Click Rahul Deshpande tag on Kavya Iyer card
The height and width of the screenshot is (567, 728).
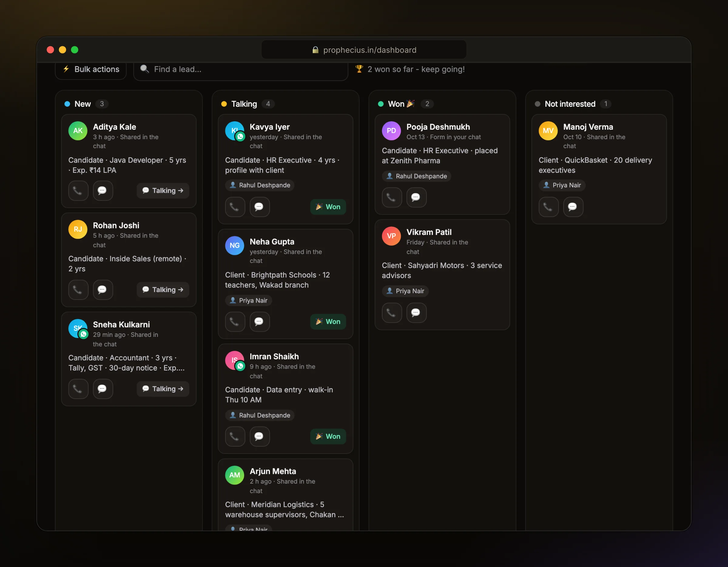click(x=260, y=185)
